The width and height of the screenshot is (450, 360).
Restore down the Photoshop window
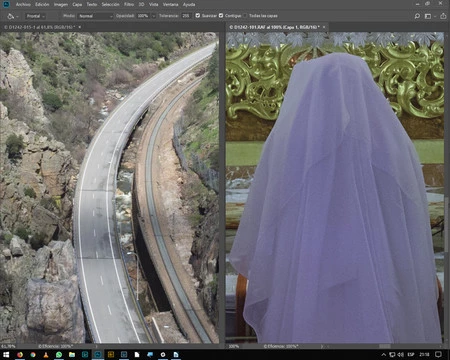coord(428,4)
